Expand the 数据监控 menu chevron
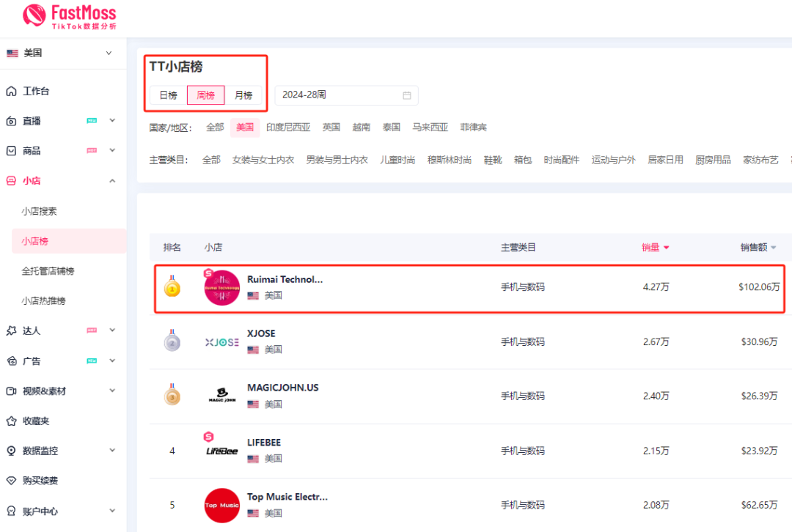Image resolution: width=792 pixels, height=532 pixels. (112, 450)
